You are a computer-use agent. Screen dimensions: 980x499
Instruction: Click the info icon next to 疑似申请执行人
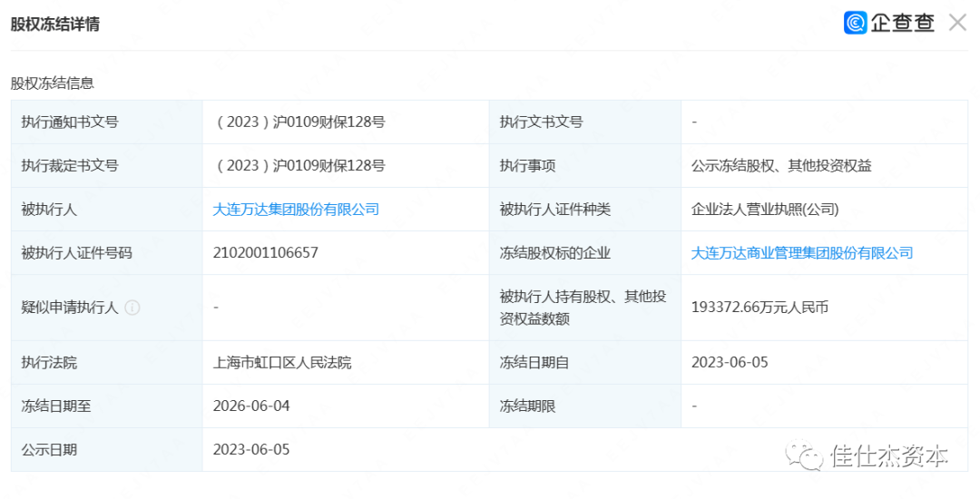(x=132, y=308)
